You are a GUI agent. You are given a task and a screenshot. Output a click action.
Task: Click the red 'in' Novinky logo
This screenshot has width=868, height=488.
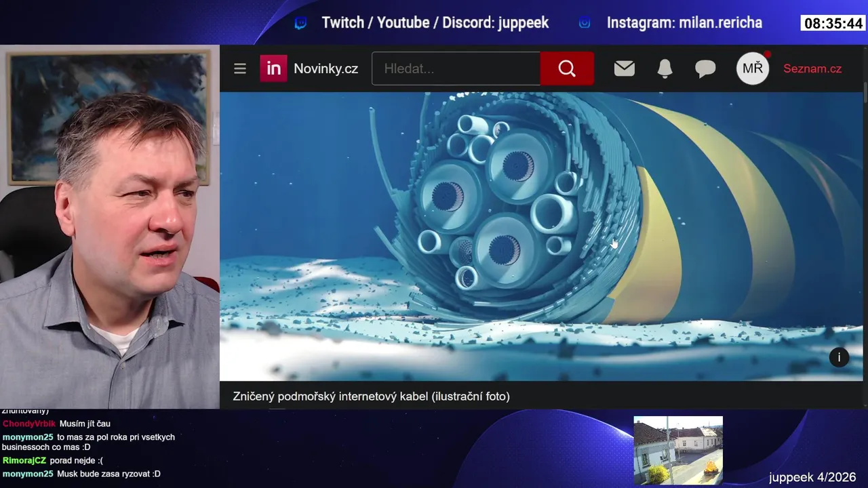click(273, 68)
